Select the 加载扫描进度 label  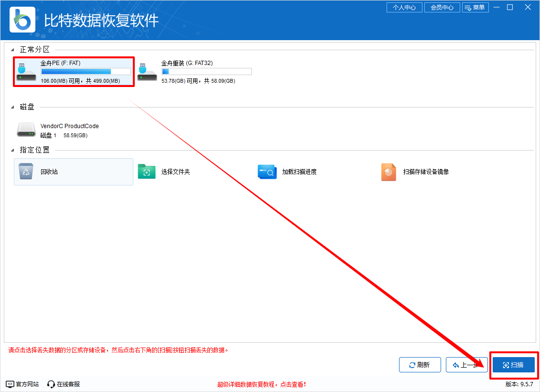pyautogui.click(x=299, y=172)
